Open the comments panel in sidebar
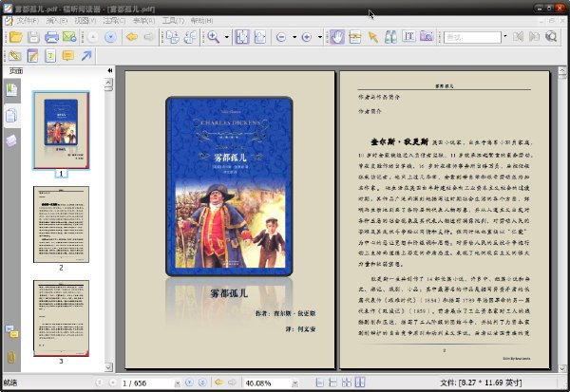 tap(11, 331)
